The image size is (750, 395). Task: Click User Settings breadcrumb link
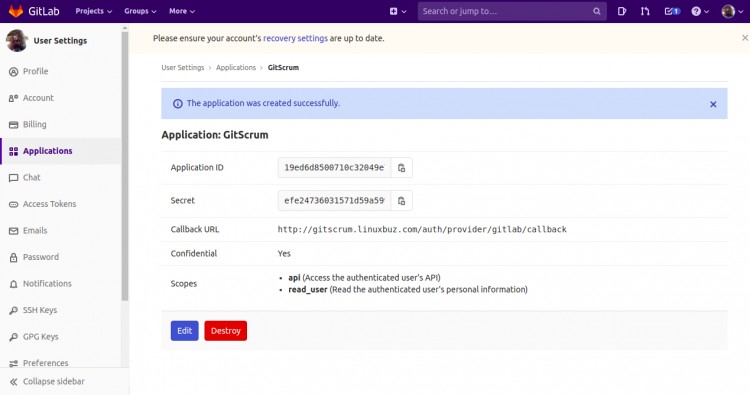tap(183, 68)
